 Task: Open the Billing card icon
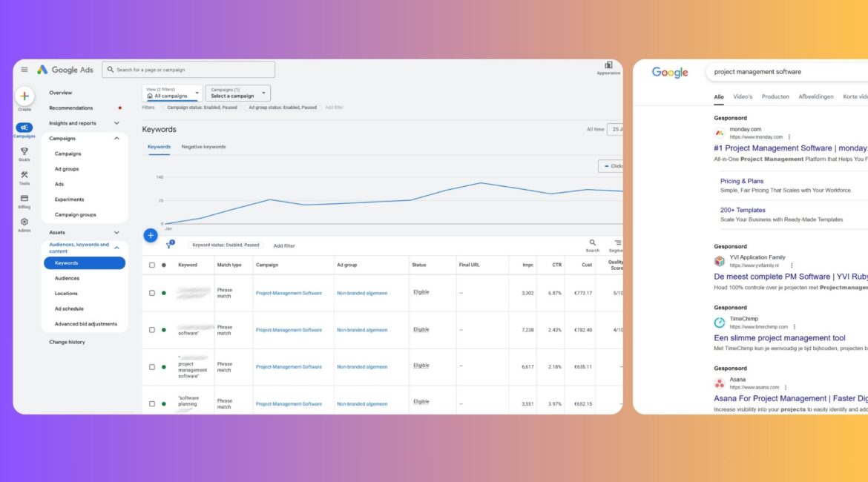pos(24,198)
